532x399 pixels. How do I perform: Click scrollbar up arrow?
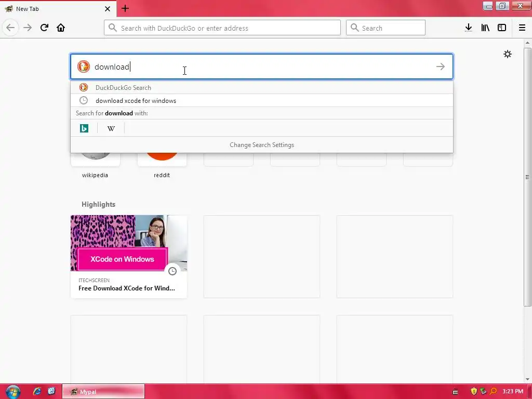527,43
